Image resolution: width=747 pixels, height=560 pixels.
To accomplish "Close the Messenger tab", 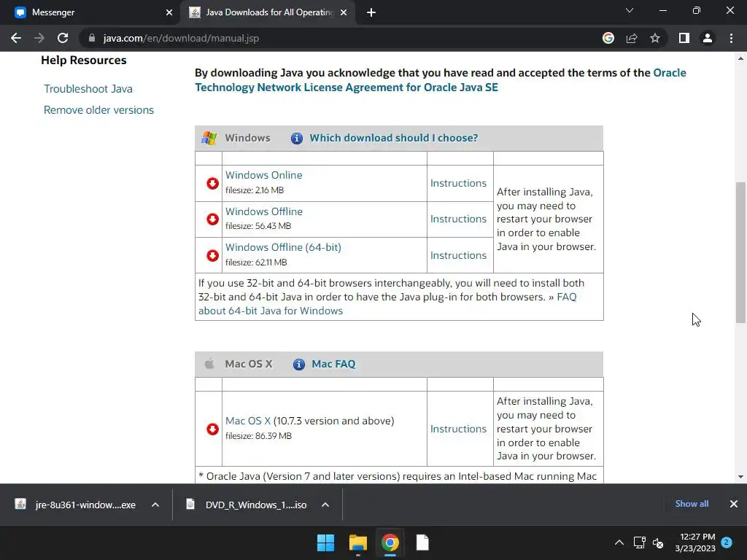I will tap(169, 12).
